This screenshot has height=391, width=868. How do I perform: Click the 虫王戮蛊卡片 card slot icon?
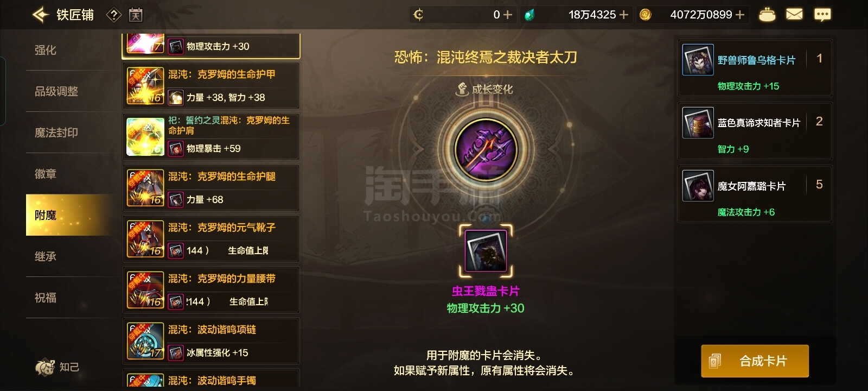pyautogui.click(x=486, y=251)
